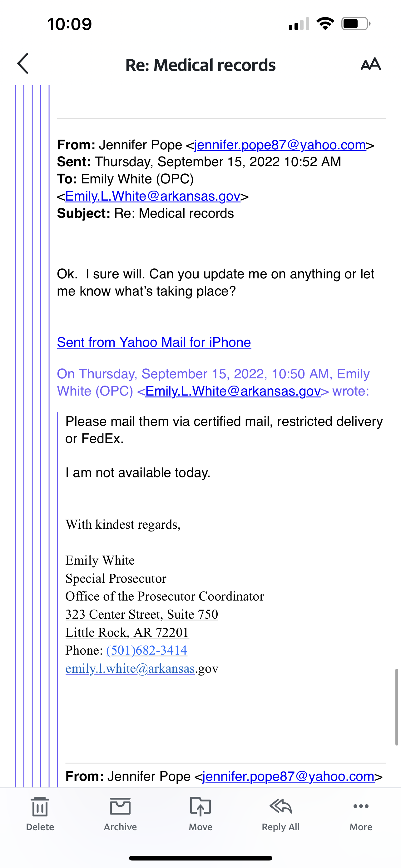
Task: Call phone number (501)682-3414
Action: point(146,650)
